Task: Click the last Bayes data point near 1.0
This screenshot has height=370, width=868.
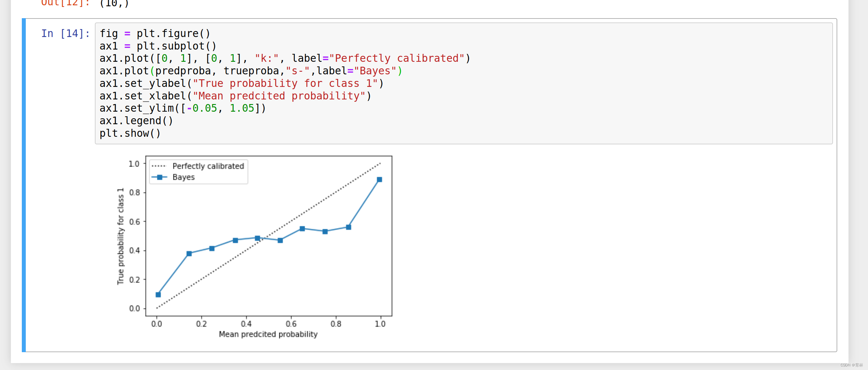Action: [379, 179]
